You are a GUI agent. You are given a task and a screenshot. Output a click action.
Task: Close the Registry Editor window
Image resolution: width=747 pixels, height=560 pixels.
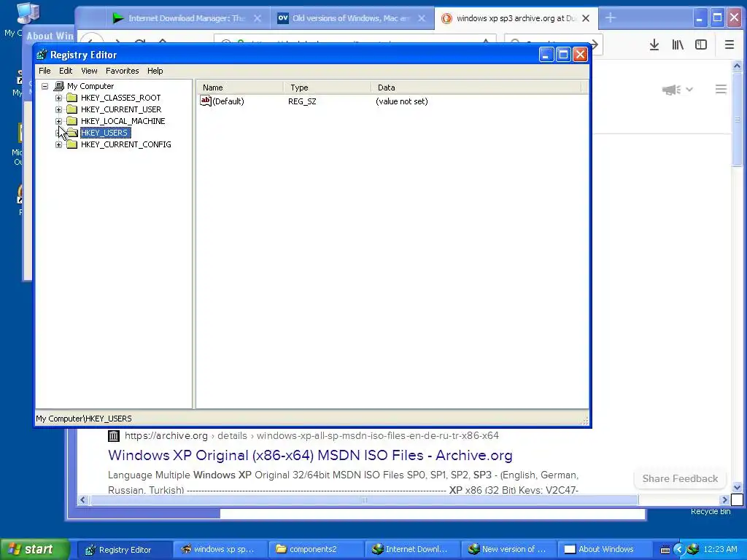coord(580,55)
